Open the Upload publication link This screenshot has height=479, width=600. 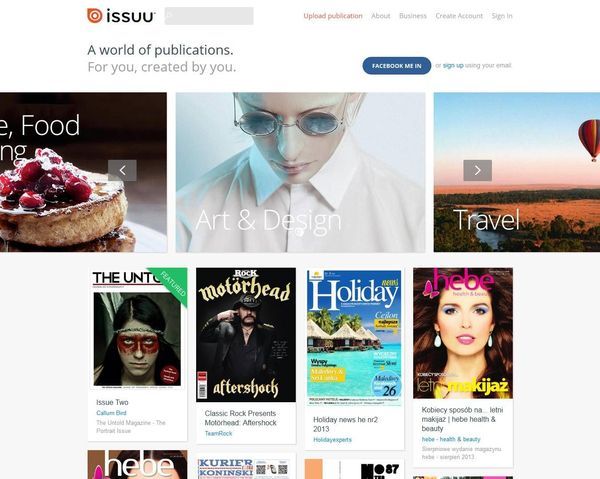pyautogui.click(x=333, y=16)
